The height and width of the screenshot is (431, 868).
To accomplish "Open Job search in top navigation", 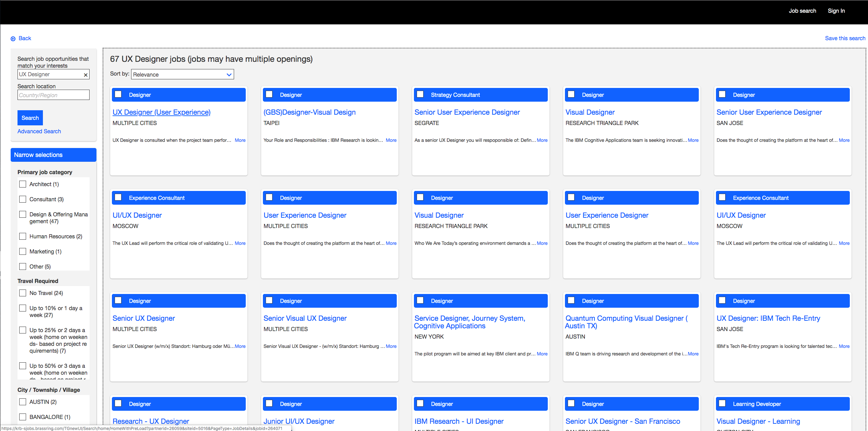I will 802,11.
